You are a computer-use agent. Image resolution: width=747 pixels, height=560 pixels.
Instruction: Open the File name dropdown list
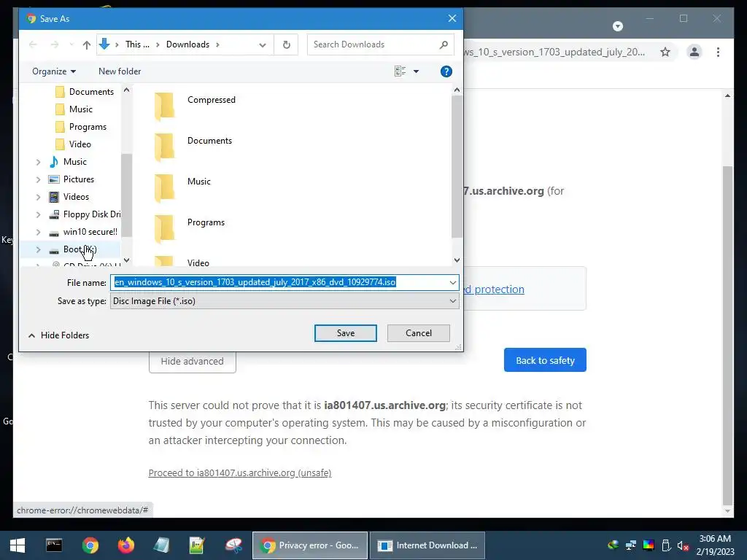[452, 282]
